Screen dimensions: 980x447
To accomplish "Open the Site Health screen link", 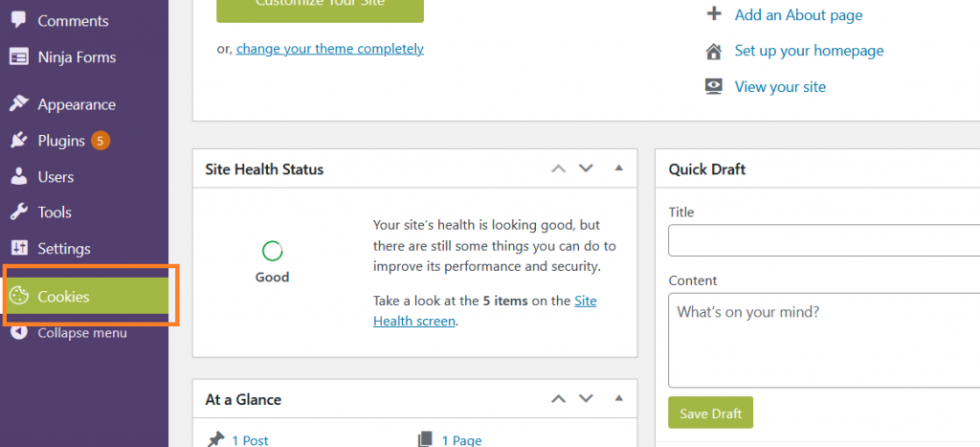I will click(485, 311).
